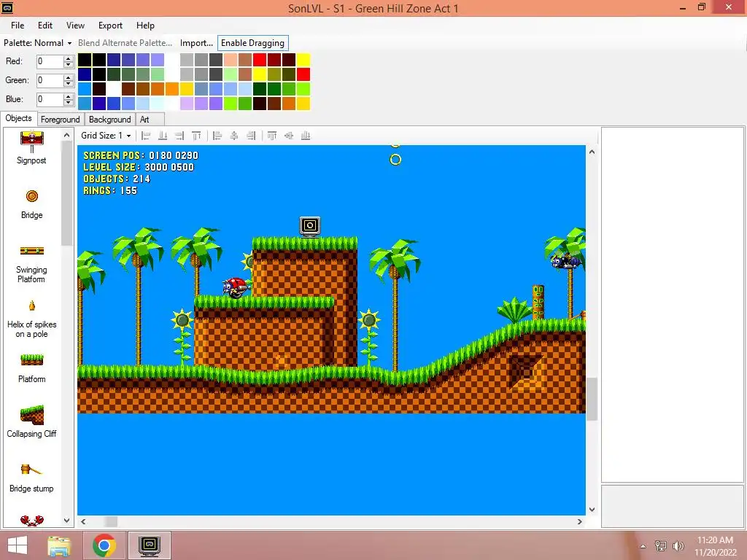Open the Export menu

point(111,26)
